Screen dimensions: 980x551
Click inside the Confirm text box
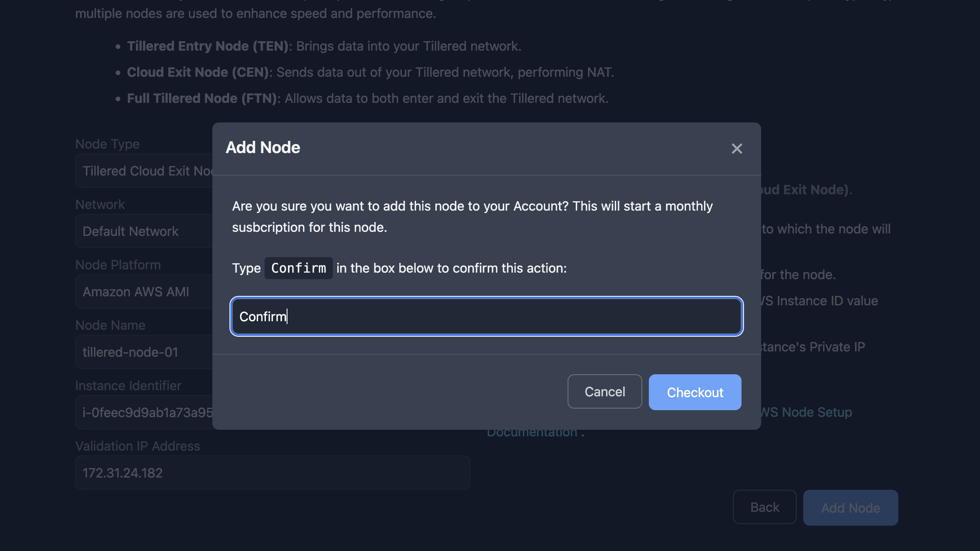pos(486,317)
